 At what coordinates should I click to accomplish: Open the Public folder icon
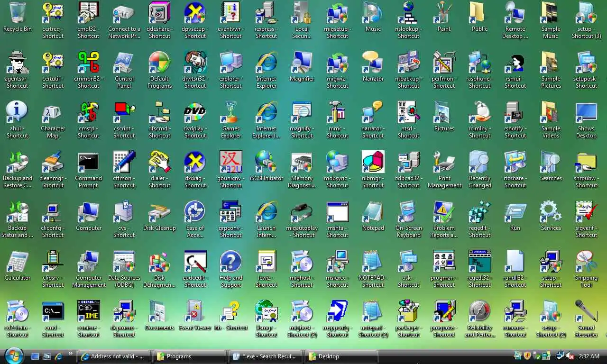pos(479,18)
